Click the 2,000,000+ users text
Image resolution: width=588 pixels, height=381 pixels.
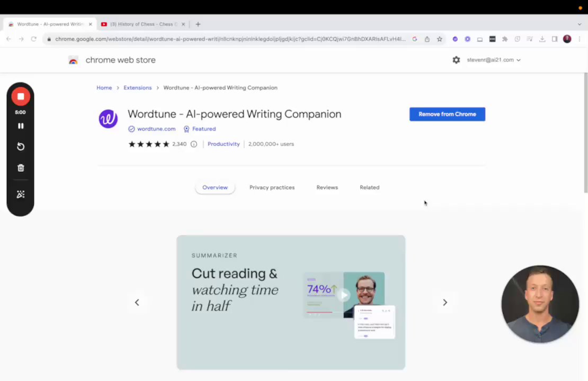coord(271,144)
